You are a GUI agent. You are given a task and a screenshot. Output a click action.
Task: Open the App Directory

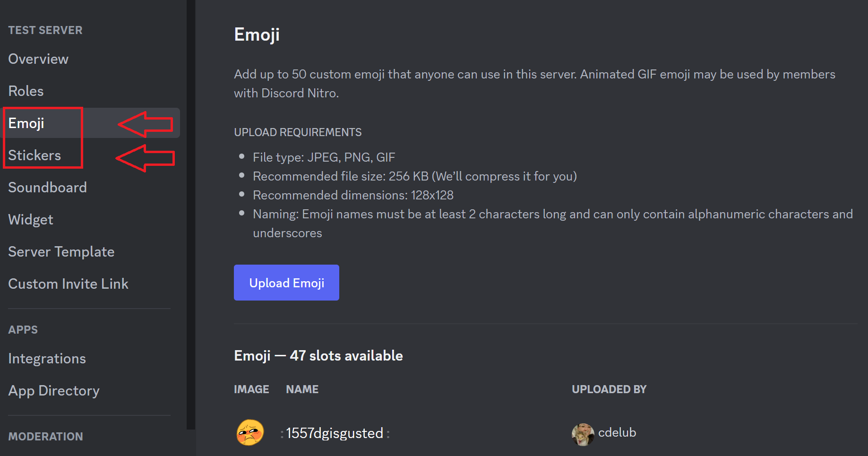pos(53,390)
